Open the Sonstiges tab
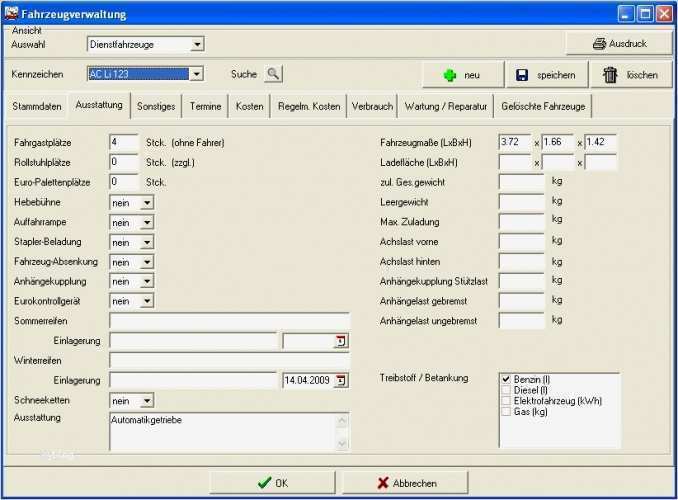Image resolution: width=678 pixels, height=500 pixels. click(x=156, y=106)
